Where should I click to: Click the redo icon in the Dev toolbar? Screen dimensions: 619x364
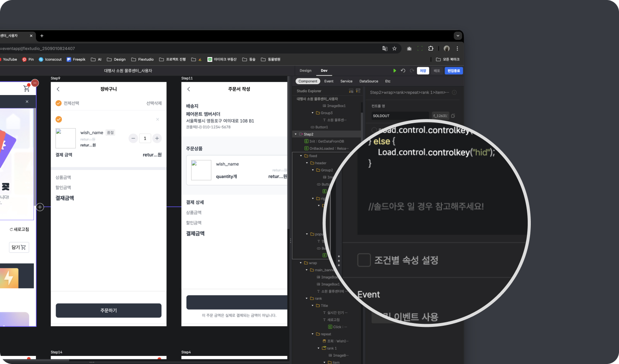coord(412,71)
